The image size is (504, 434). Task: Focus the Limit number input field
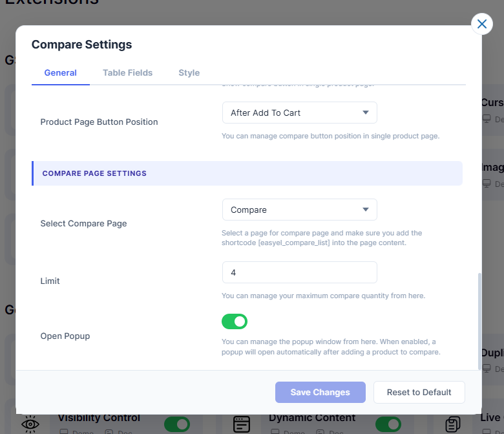tap(299, 272)
